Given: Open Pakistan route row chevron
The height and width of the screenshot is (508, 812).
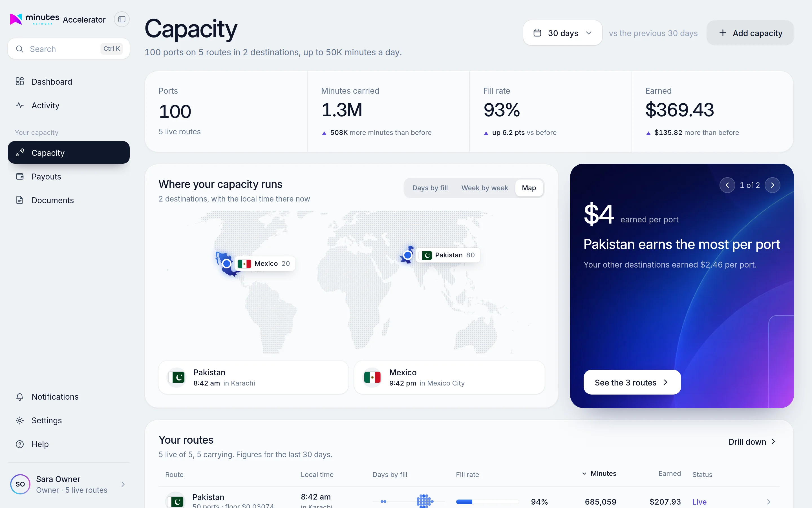Looking at the screenshot, I should [769, 502].
